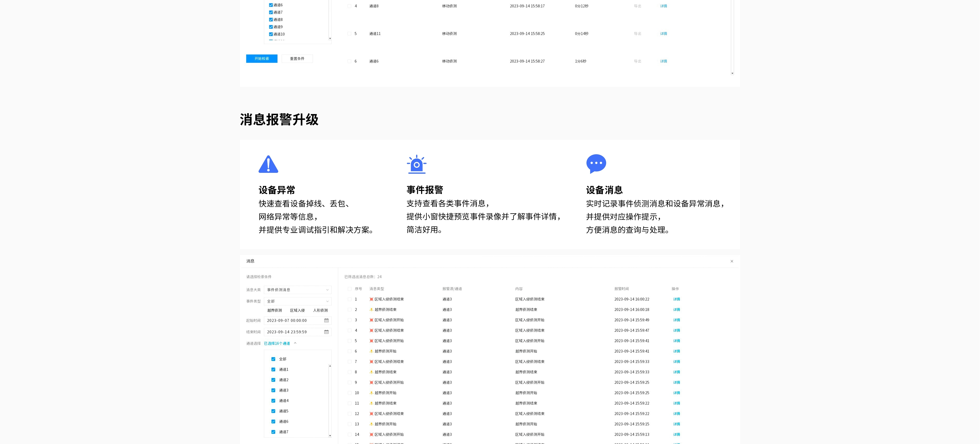Click yellow line-crossing icon in message row 13

(371, 424)
